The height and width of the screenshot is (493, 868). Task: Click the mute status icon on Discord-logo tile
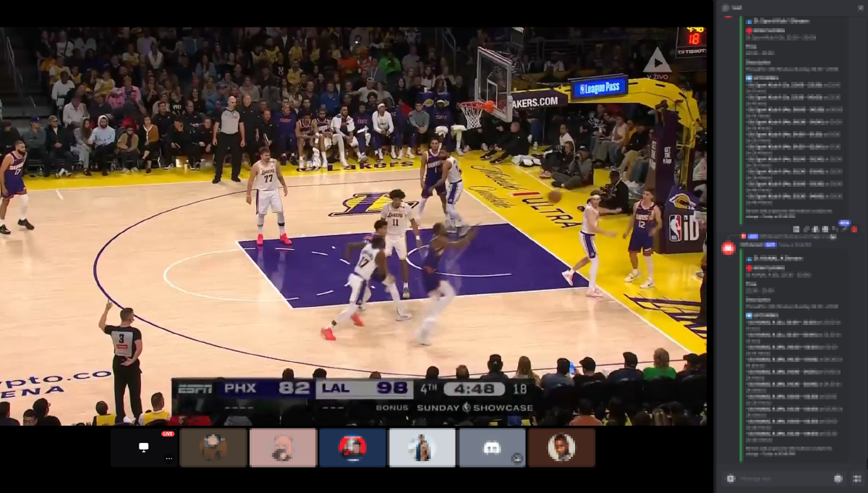click(516, 458)
